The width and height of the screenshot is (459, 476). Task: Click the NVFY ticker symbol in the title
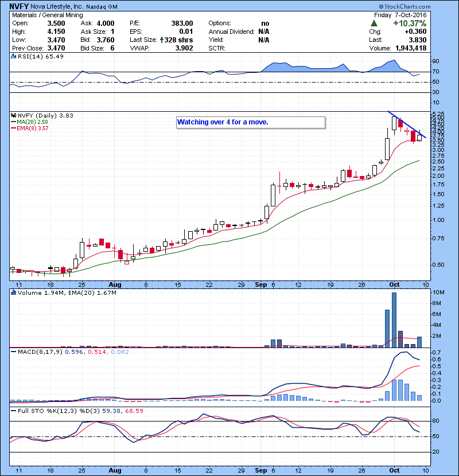point(19,6)
